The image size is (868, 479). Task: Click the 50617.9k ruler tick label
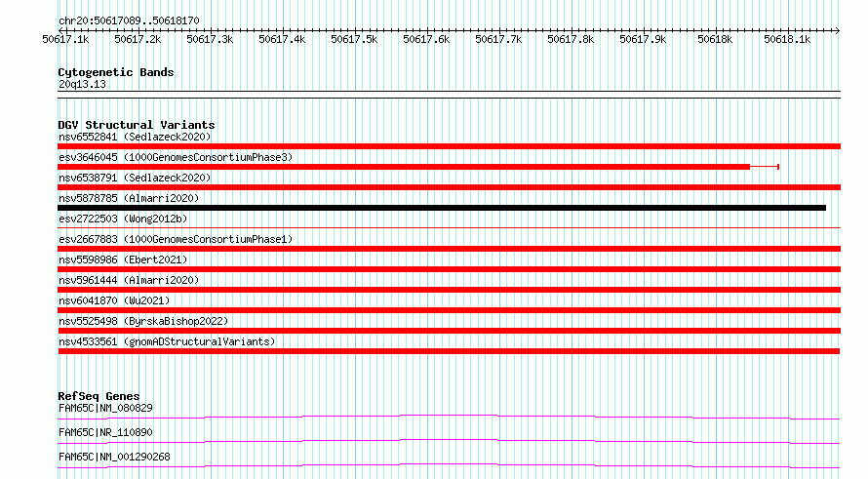(x=643, y=39)
